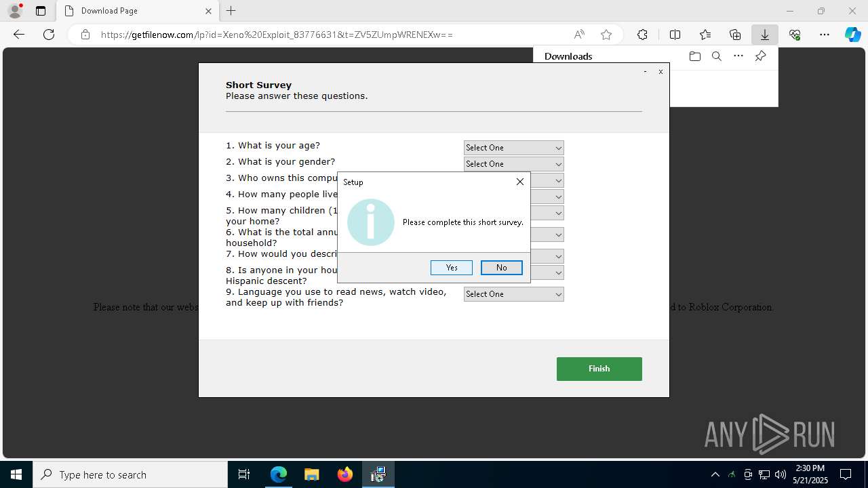Open Copilot sidebar

coord(853,35)
